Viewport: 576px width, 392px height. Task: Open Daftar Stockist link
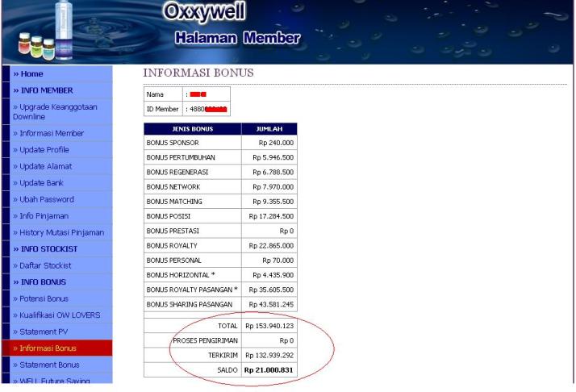[42, 265]
